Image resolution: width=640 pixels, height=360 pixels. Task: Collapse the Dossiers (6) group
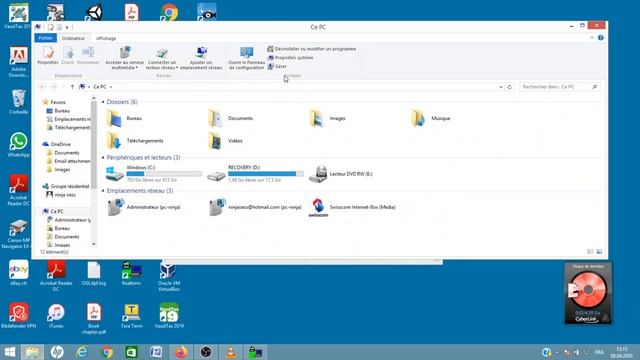pos(103,102)
